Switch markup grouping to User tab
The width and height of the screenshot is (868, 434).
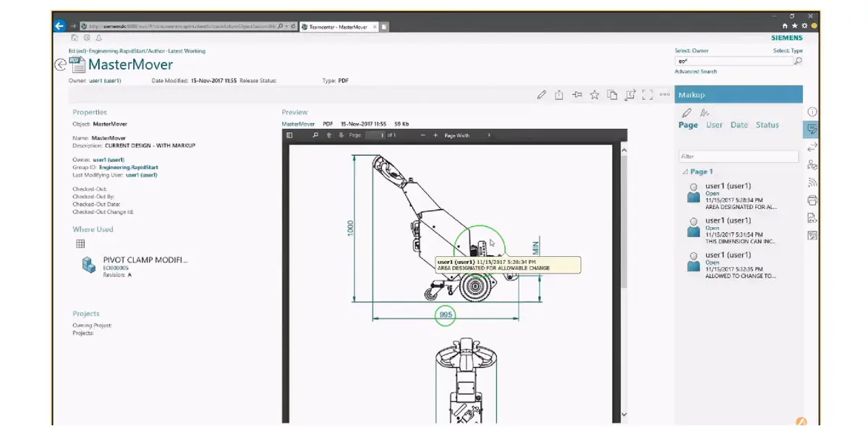click(714, 125)
